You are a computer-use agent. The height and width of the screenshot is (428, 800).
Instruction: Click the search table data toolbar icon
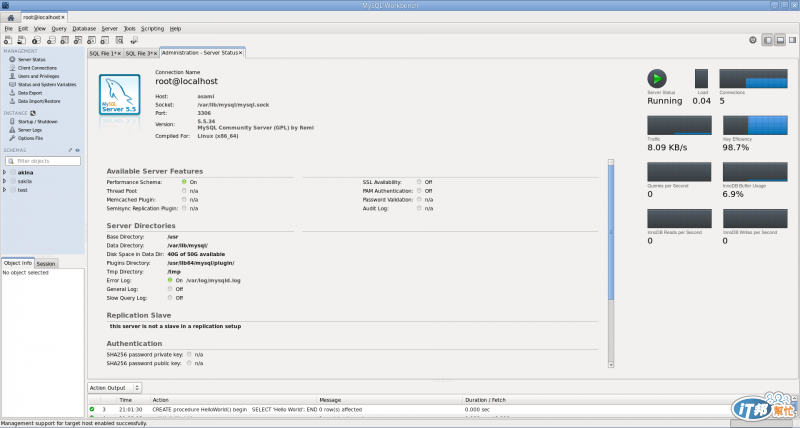pyautogui.click(x=119, y=40)
